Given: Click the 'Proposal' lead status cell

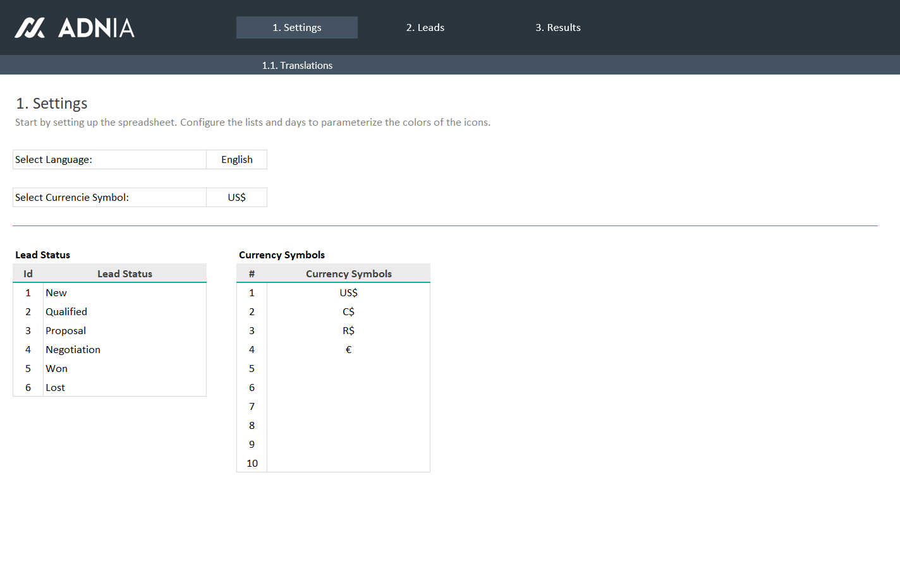Looking at the screenshot, I should [x=124, y=331].
